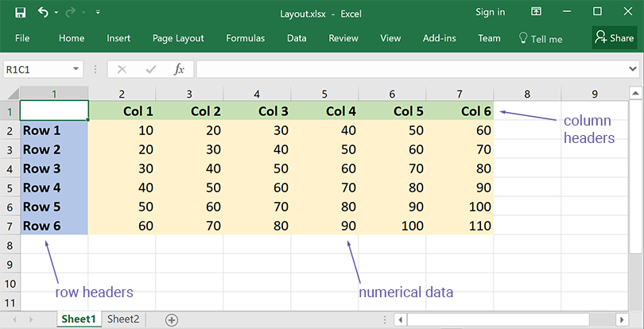Expand the Name Box dropdown arrow
Screen dimensions: 644x329
(x=76, y=69)
